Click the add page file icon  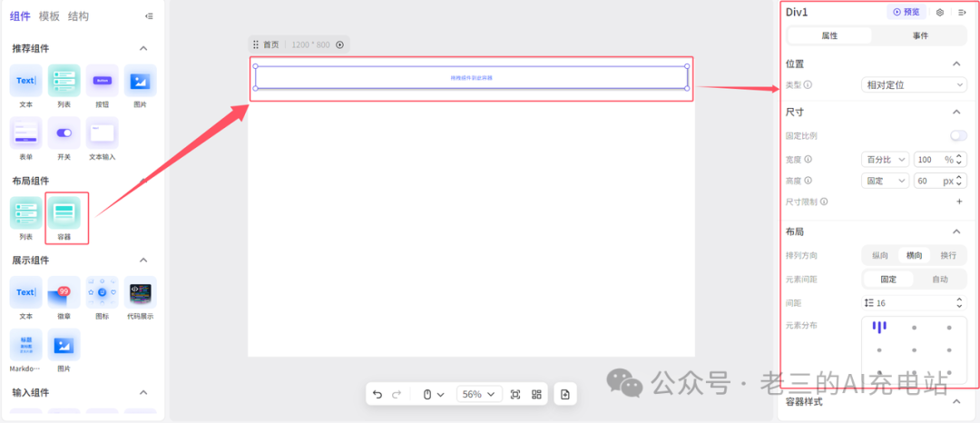click(x=565, y=394)
